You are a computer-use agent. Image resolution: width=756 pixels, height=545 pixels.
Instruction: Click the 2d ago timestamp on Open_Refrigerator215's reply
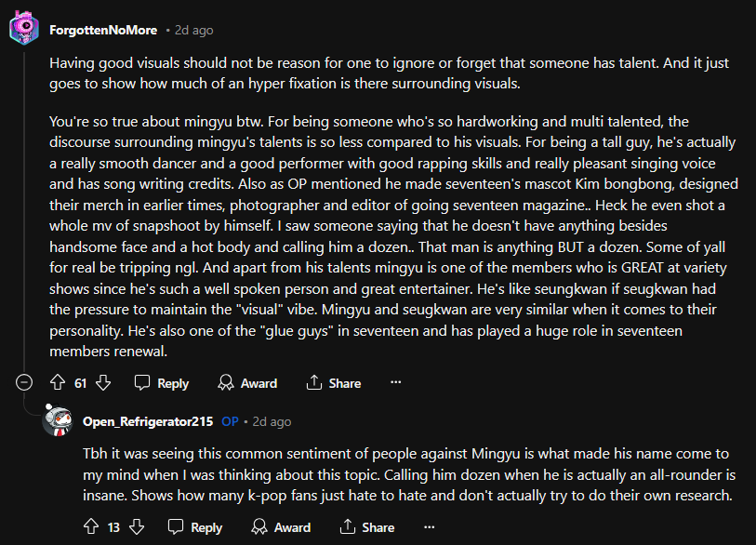(x=272, y=421)
